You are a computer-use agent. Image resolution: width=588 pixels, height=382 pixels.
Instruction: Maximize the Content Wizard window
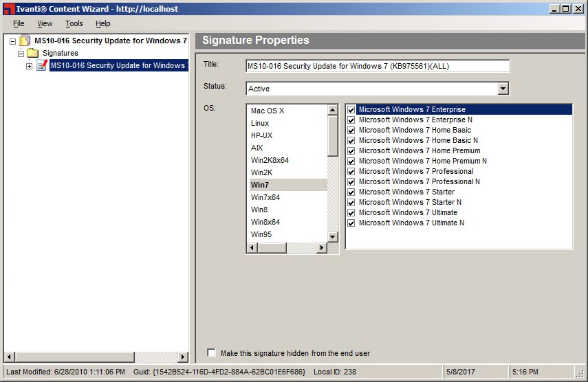(566, 9)
